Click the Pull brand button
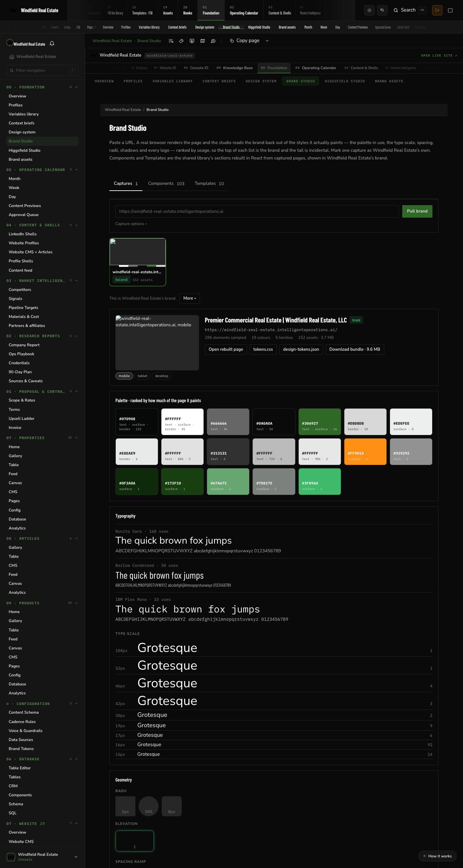Viewport: 463px width, 868px height. 417,211
